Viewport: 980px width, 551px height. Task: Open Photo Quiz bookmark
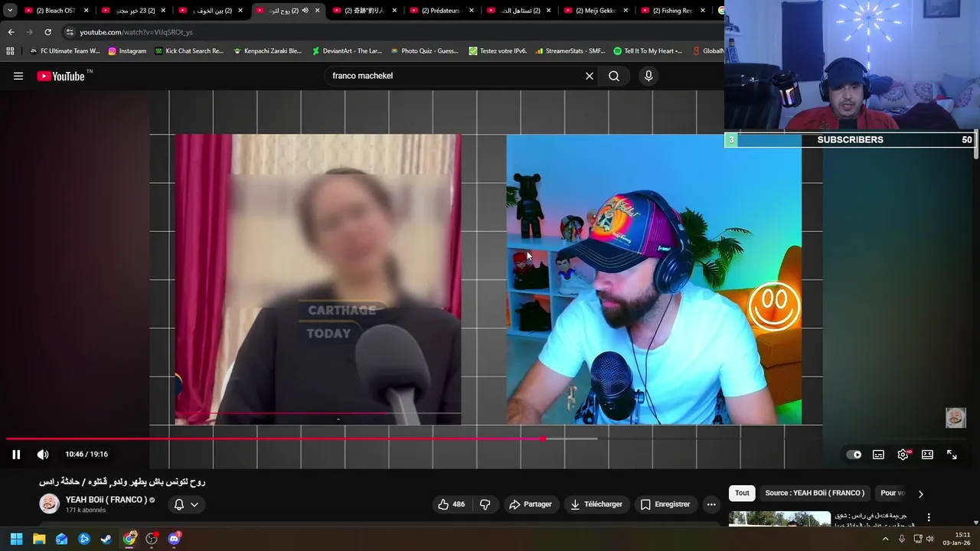[425, 51]
